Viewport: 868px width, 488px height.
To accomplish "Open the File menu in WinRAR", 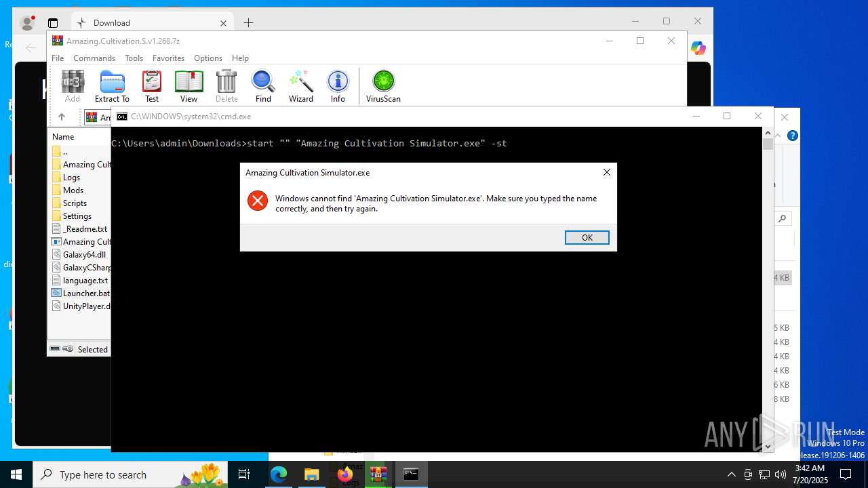I will 58,58.
